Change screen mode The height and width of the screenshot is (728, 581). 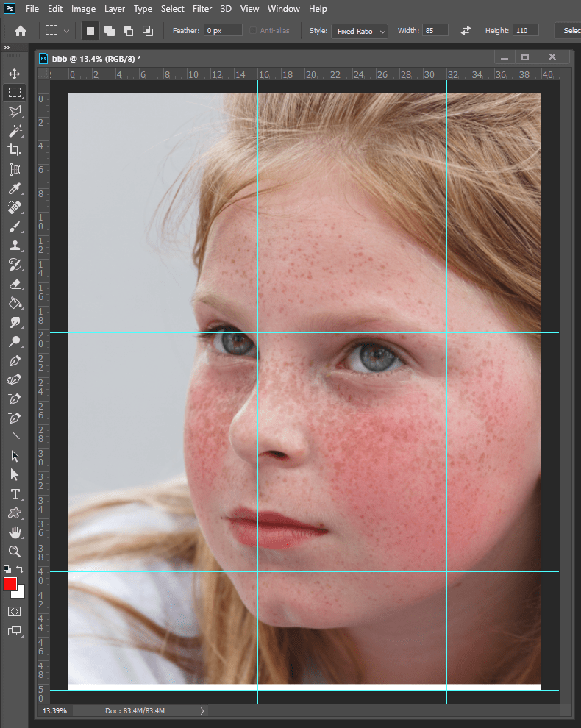15,630
